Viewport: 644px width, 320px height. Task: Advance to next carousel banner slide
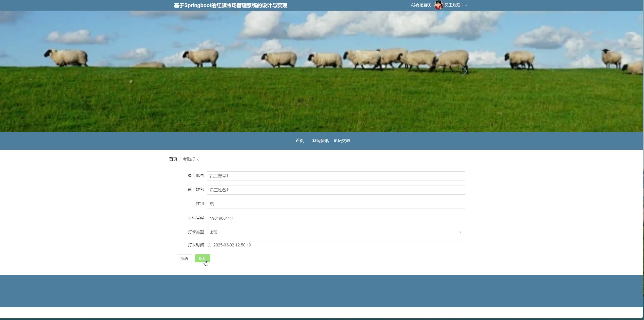pyautogui.click(x=464, y=71)
